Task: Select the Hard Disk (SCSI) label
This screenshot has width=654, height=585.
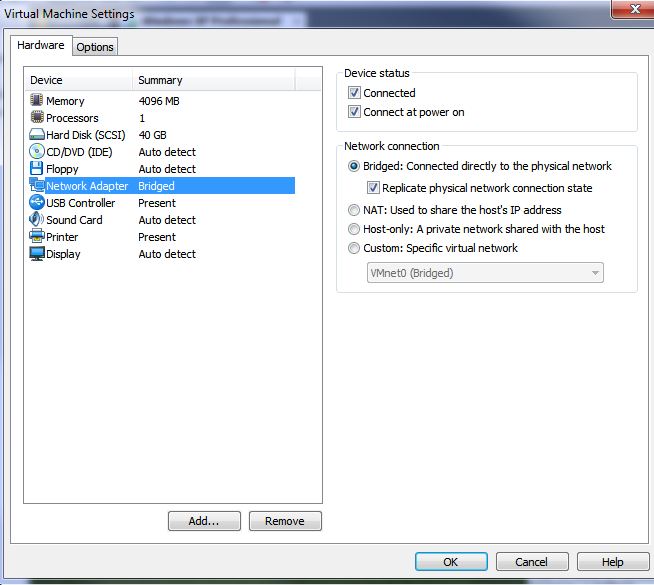Action: click(x=86, y=135)
